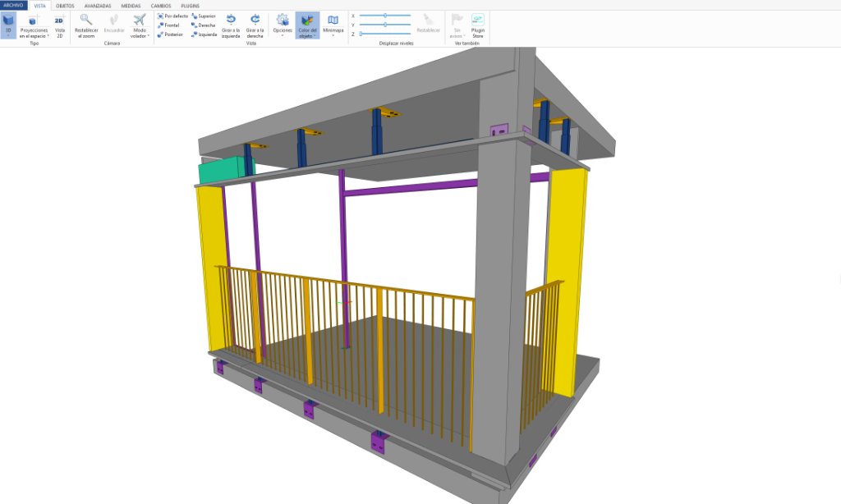Screen dimensions: 841x504
Task: Select the Superior view preset
Action: (x=204, y=16)
